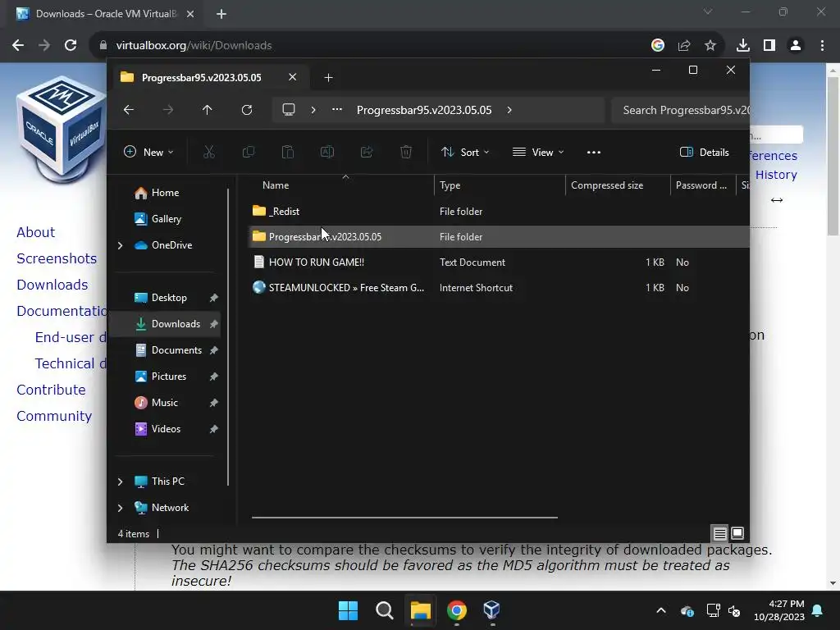This screenshot has width=840, height=630.
Task: Expand the This PC tree node
Action: [120, 482]
